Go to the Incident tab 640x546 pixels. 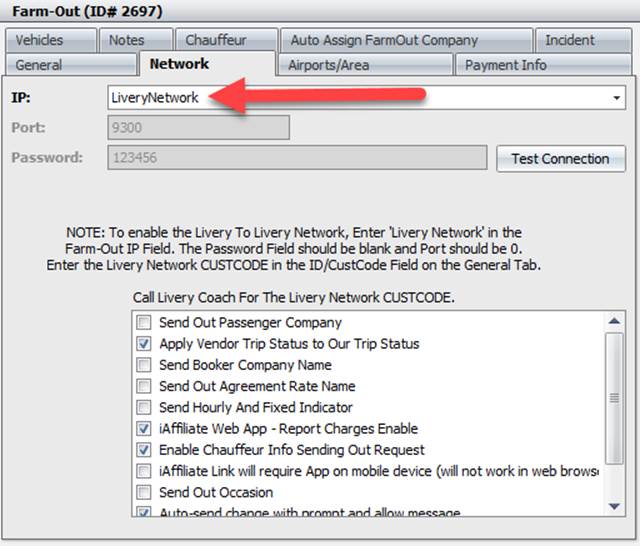[x=583, y=40]
